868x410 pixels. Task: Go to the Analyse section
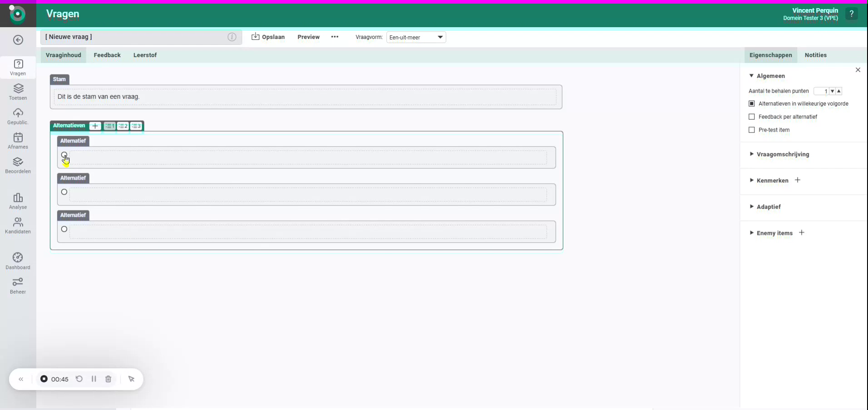[18, 201]
